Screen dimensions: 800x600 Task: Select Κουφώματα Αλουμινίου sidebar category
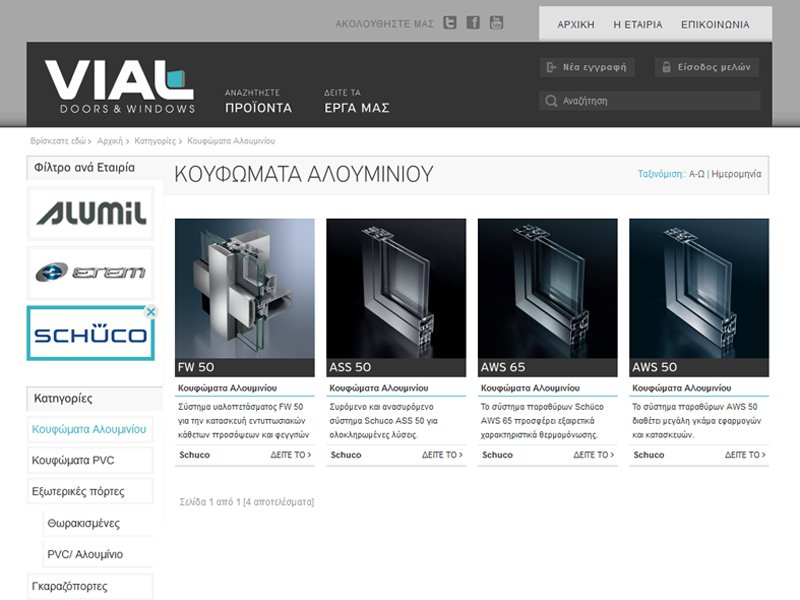(89, 429)
